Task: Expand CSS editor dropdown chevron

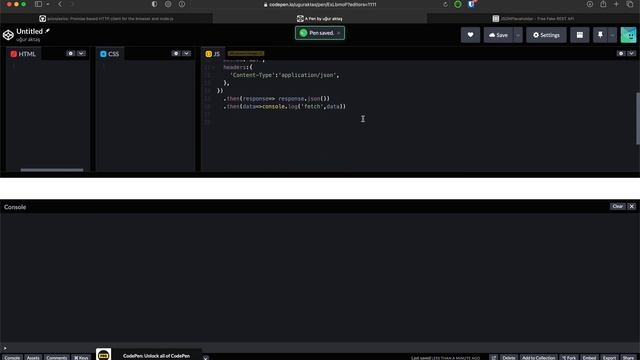Action: point(187,53)
